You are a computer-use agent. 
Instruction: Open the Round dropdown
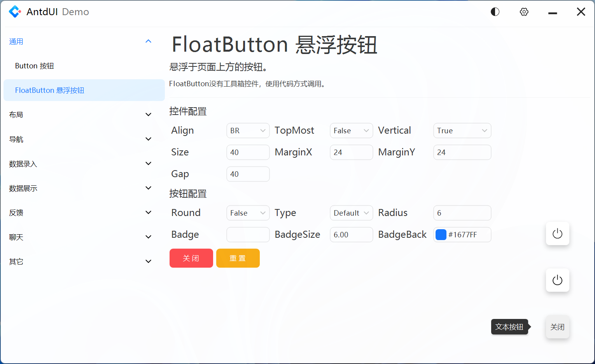(x=248, y=213)
